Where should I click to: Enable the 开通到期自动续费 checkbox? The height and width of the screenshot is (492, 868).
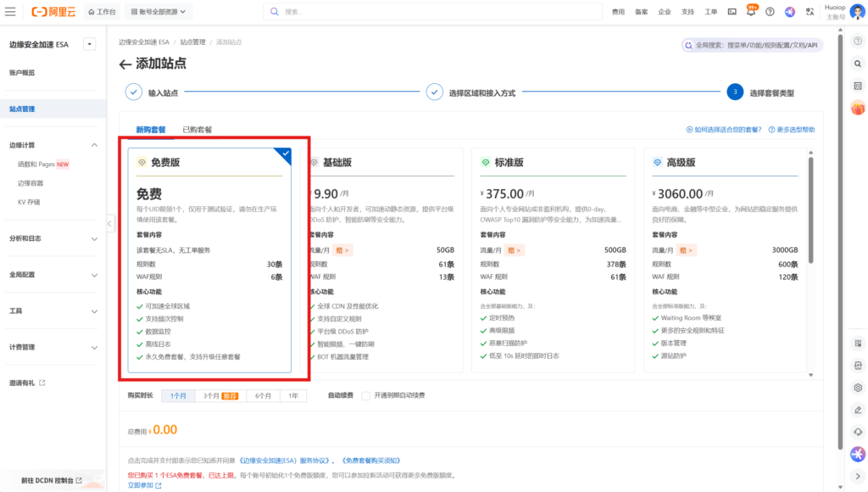pyautogui.click(x=365, y=395)
